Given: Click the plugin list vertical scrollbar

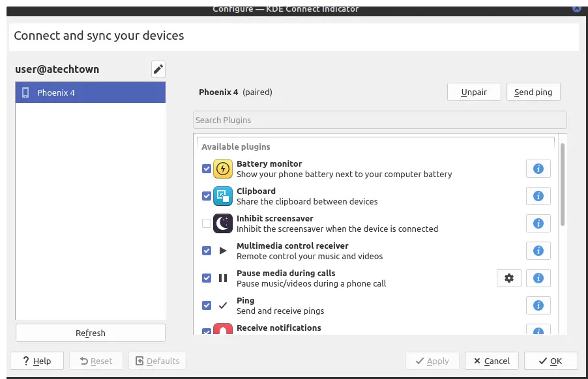Looking at the screenshot, I should tap(563, 185).
